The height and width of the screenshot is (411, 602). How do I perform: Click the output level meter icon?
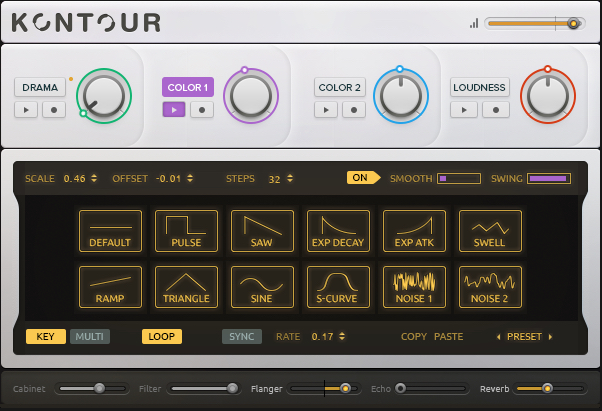474,23
